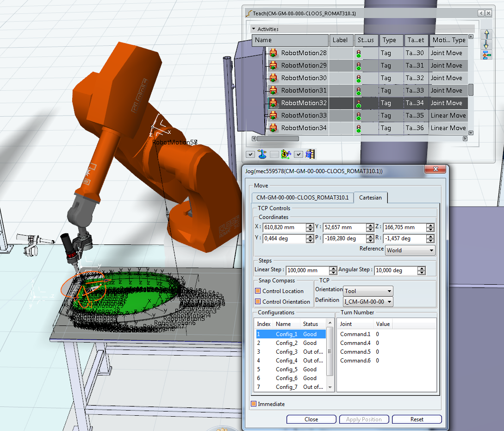Click the RobotMotion28 activity icon
The height and width of the screenshot is (431, 504).
click(274, 53)
